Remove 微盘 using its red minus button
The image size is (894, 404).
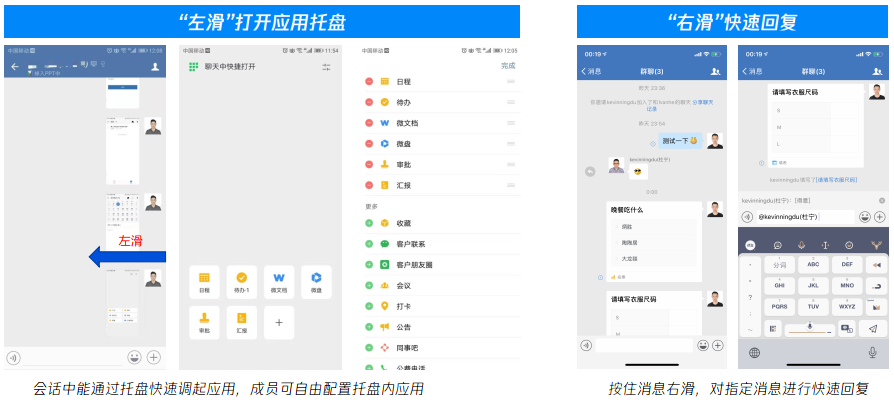(x=370, y=144)
